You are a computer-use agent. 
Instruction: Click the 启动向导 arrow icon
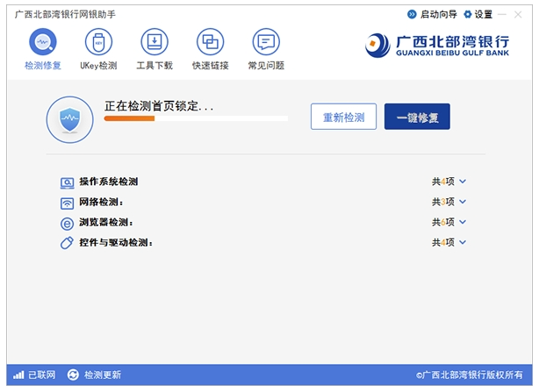(x=412, y=14)
